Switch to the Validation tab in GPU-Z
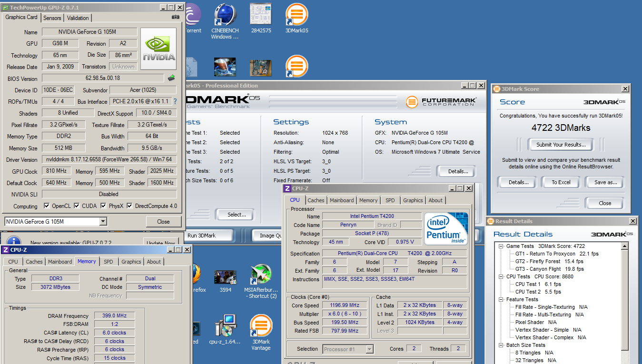Viewport: 642px width, 364px height. pos(78,18)
